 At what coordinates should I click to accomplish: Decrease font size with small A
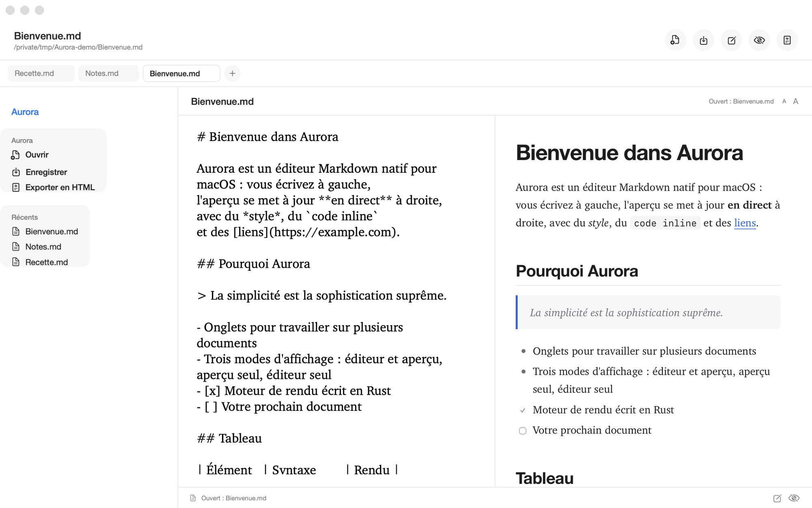point(784,102)
